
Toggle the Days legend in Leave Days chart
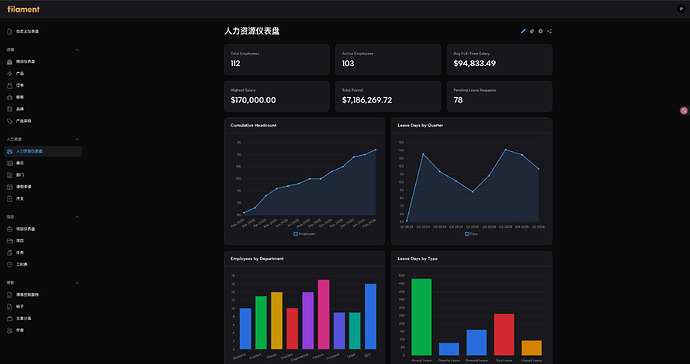click(x=471, y=234)
